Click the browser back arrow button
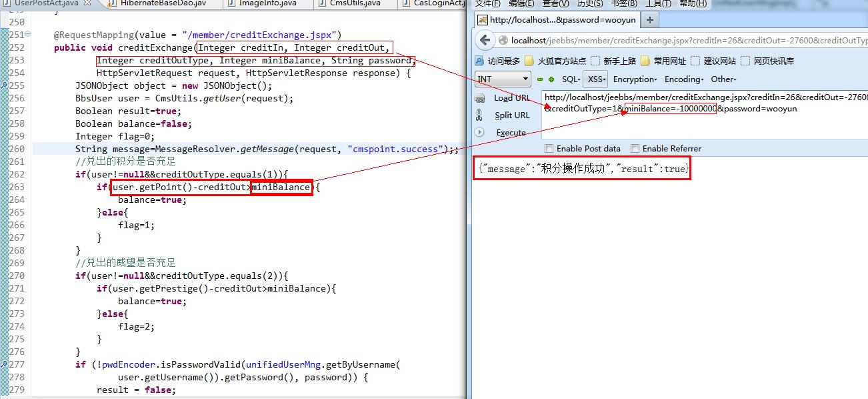 coord(485,40)
